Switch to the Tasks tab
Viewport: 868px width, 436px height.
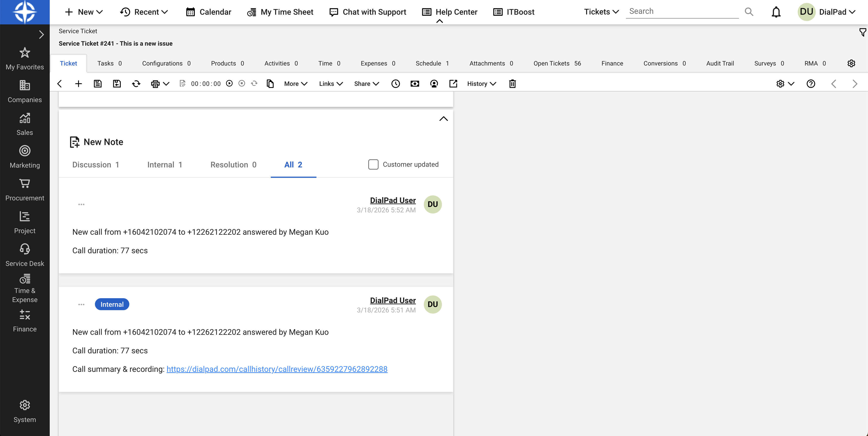(x=109, y=63)
